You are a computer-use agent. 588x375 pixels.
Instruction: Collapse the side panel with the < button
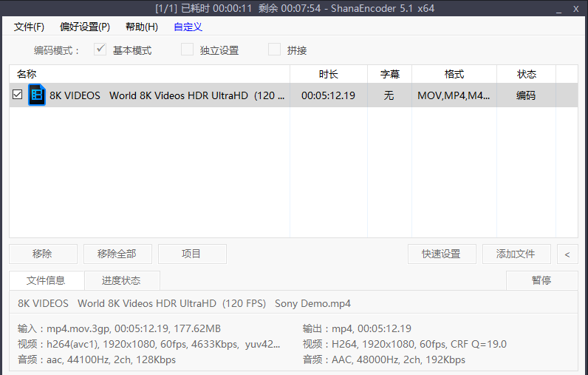tap(567, 254)
